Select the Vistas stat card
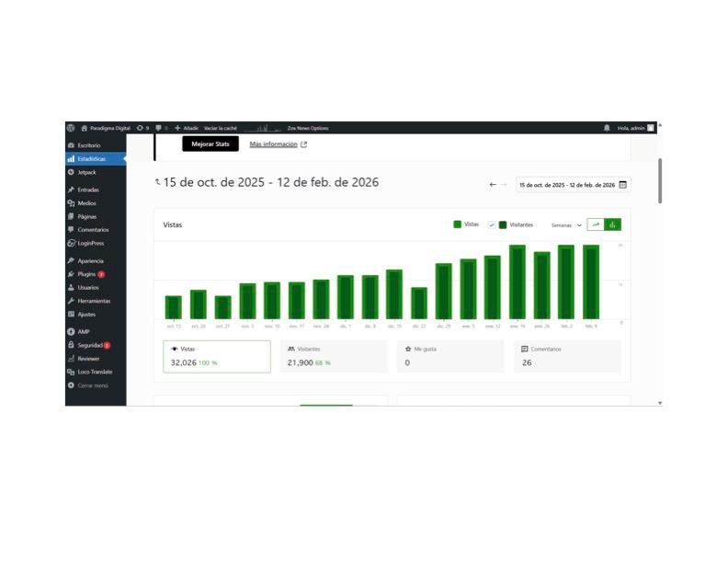 coord(217,356)
